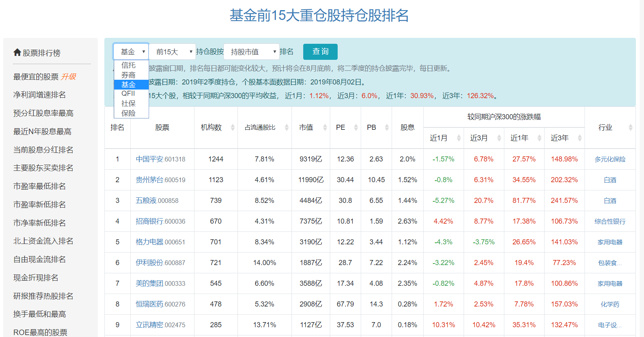Image resolution: width=644 pixels, height=337 pixels.
Task: Sort by 近1月 column arrows
Action: pos(459,138)
